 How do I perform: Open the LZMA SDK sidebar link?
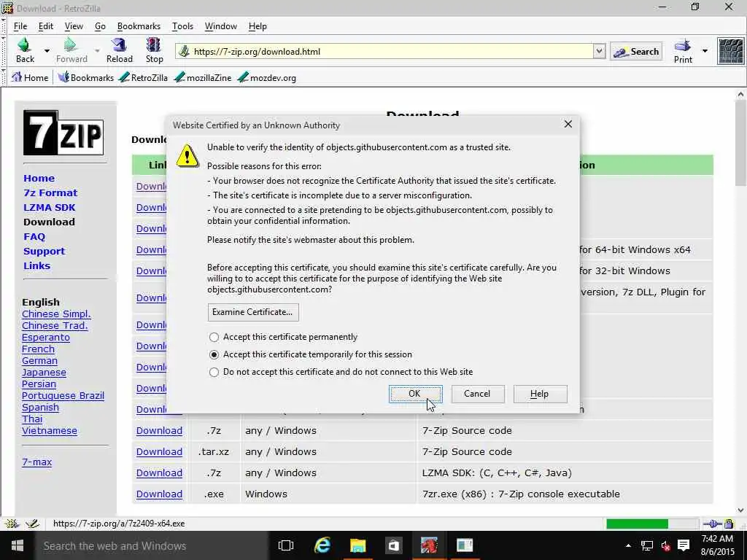coord(49,208)
